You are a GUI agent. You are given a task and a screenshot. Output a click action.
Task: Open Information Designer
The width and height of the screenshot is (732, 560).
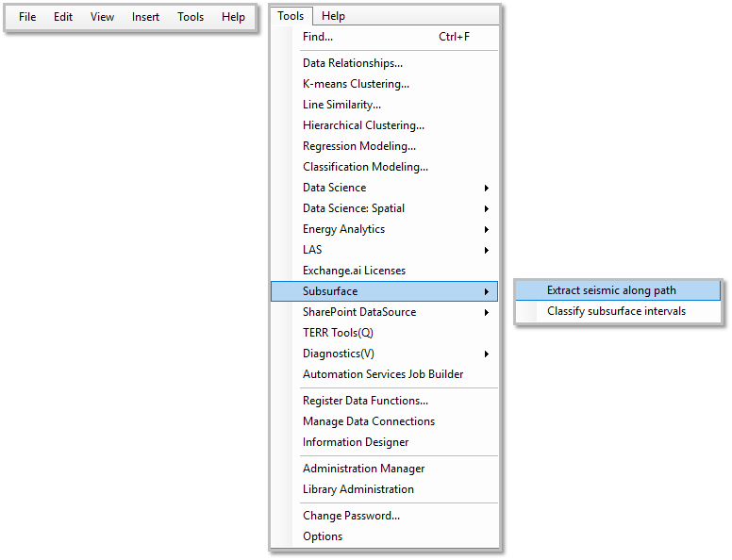pyautogui.click(x=385, y=442)
